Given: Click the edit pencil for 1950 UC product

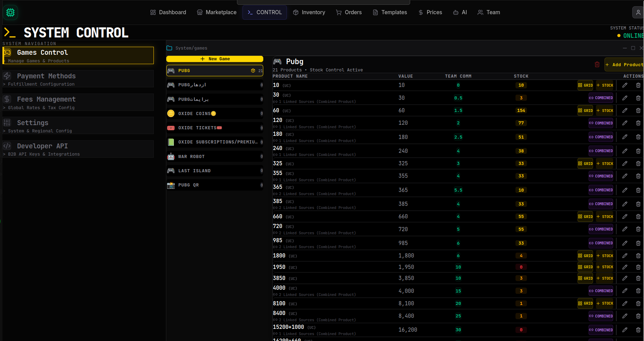Looking at the screenshot, I should click(x=625, y=267).
